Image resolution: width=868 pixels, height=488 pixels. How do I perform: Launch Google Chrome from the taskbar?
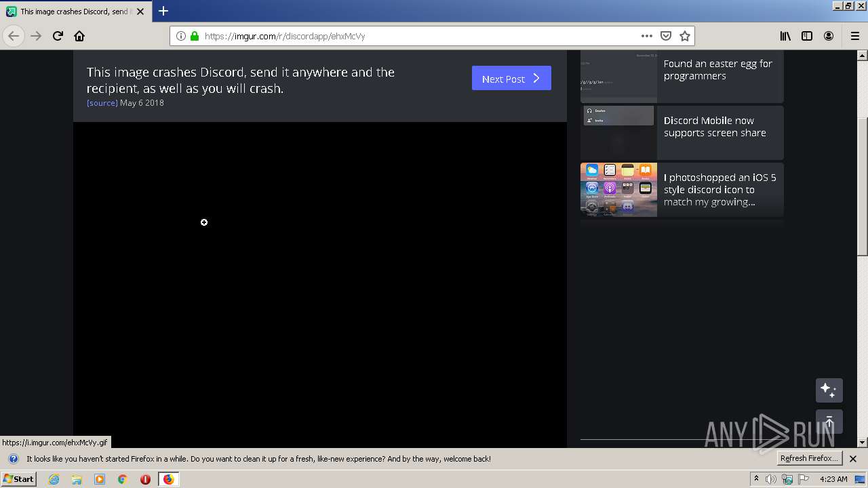pyautogui.click(x=123, y=479)
